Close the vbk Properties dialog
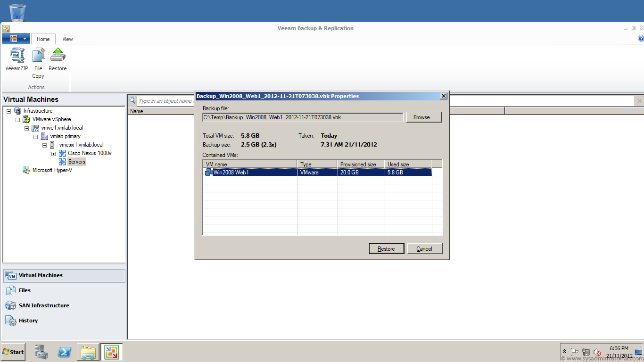 pyautogui.click(x=443, y=96)
